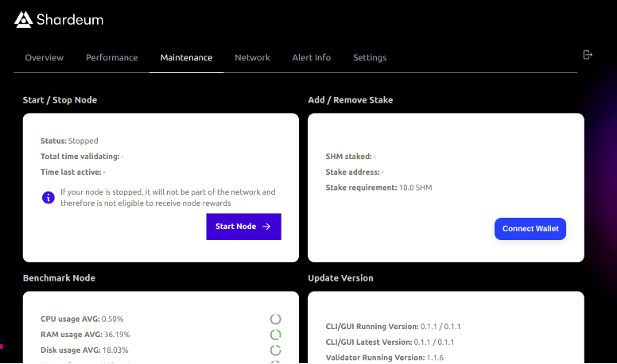Click the Shardeum brand name text
Screen dimensions: 617x364
pyautogui.click(x=70, y=20)
